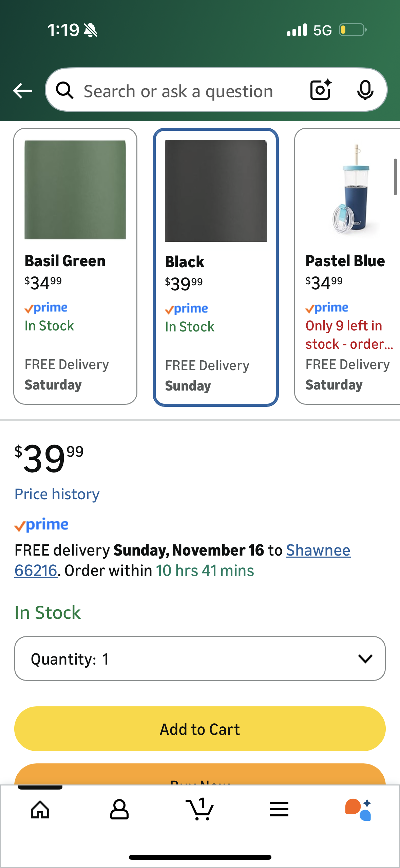Expand the Quantity dropdown
Image resolution: width=400 pixels, height=868 pixels.
[x=200, y=658]
